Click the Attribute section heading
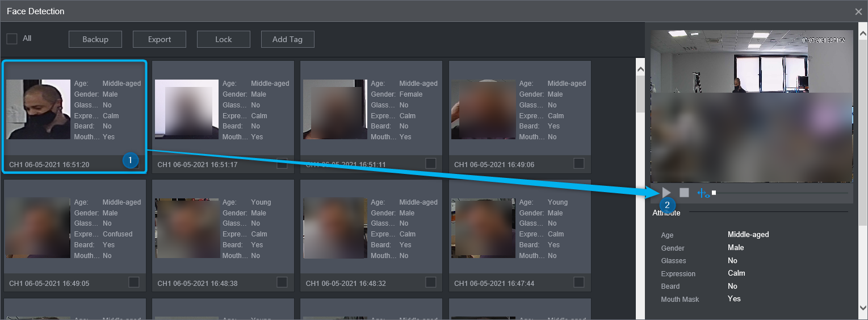 [666, 213]
